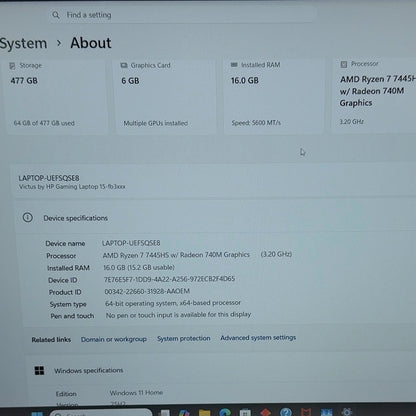This screenshot has width=416, height=416.
Task: Collapse the Device specifications section
Action: tap(216, 218)
